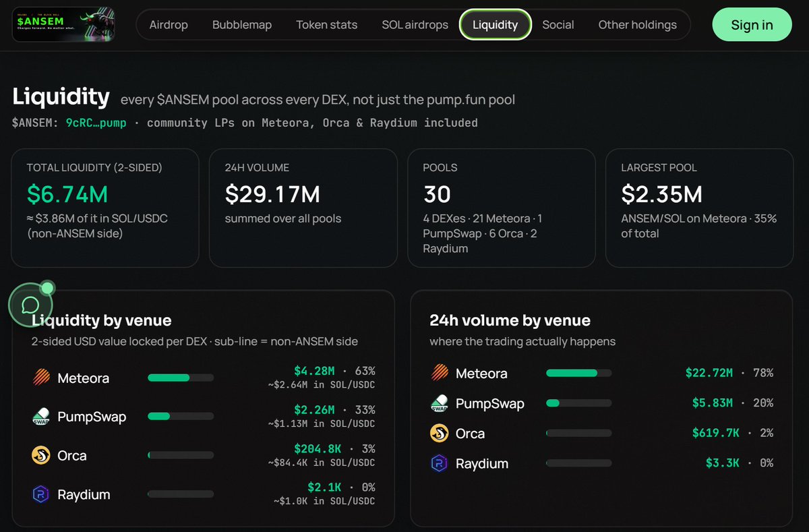Viewport: 809px width, 532px height.
Task: Click PumpSwap 24h volume share bar
Action: coord(578,403)
